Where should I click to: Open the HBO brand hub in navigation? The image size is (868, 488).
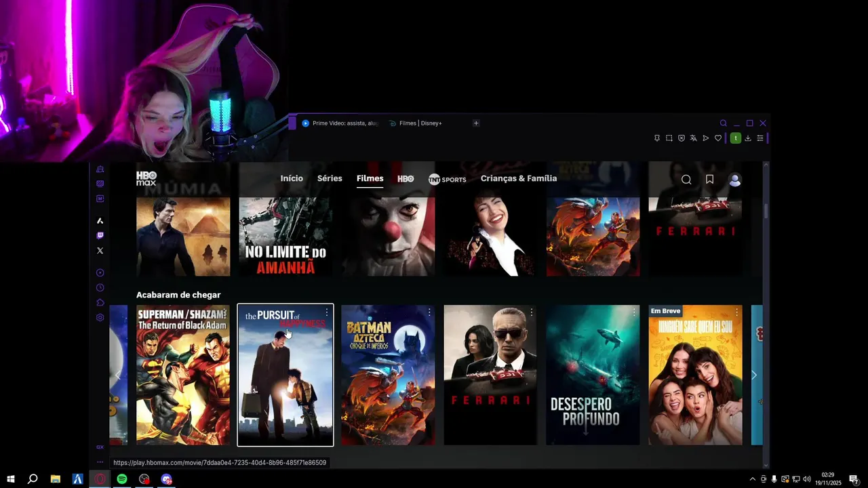pos(406,179)
